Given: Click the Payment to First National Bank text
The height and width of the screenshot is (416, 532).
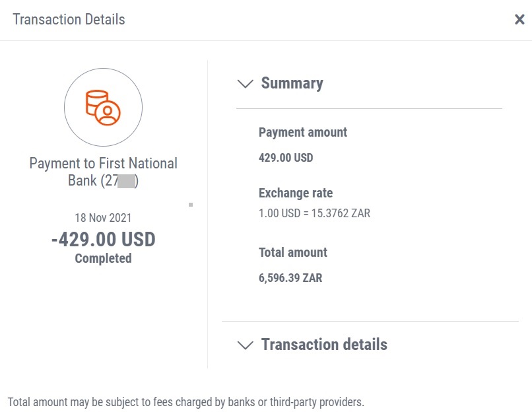Looking at the screenshot, I should tap(104, 164).
